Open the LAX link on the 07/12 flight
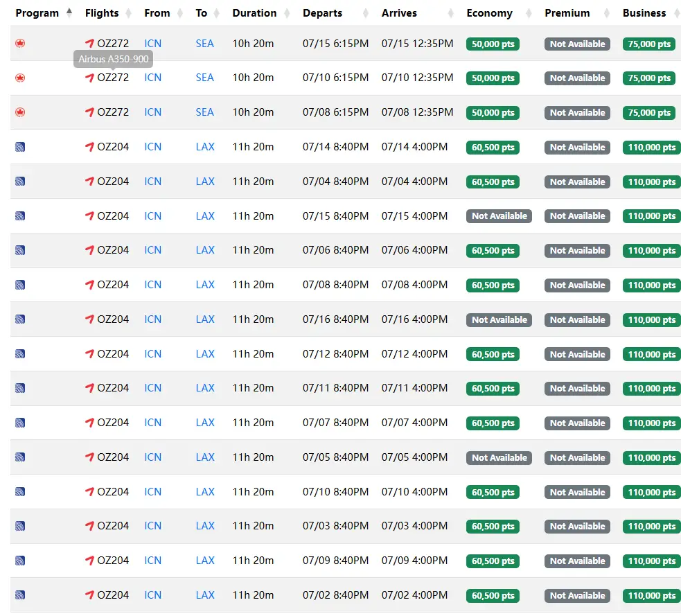Screen dimensions: 681x616 205,354
